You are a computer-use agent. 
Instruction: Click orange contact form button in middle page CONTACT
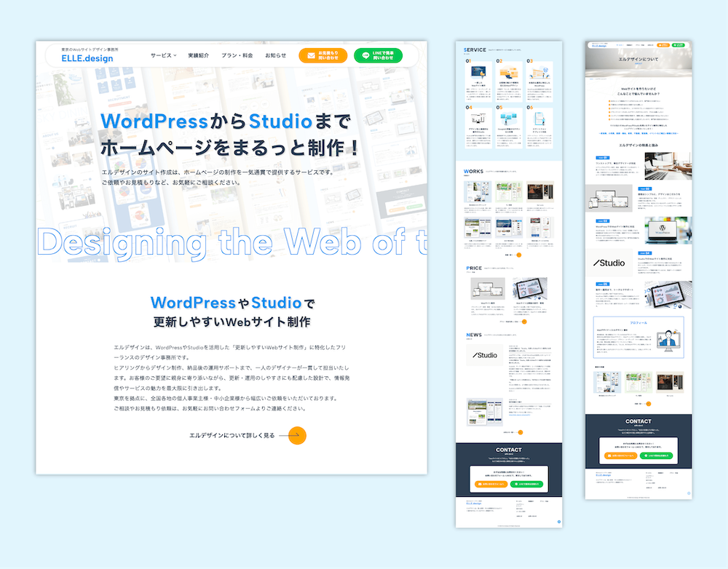pos(491,484)
